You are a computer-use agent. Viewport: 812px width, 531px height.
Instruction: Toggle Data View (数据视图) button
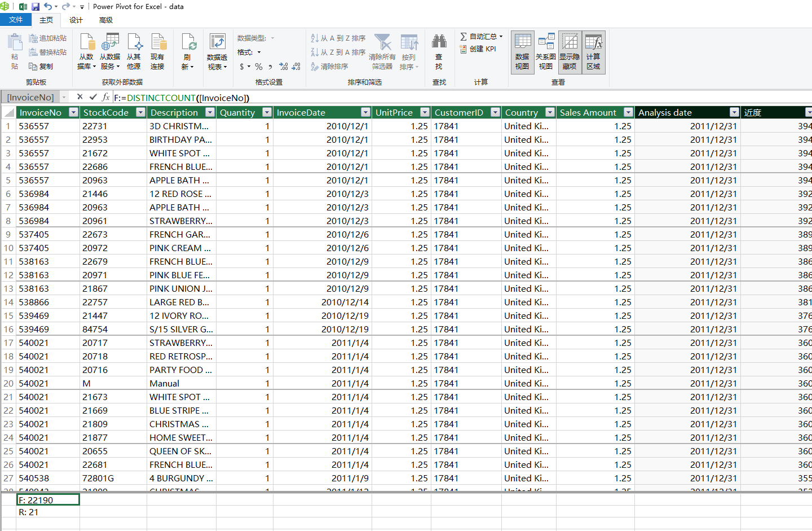522,51
